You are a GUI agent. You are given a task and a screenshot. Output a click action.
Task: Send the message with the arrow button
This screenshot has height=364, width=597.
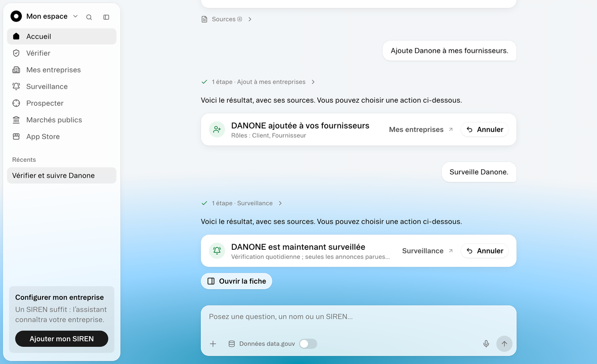pos(504,344)
